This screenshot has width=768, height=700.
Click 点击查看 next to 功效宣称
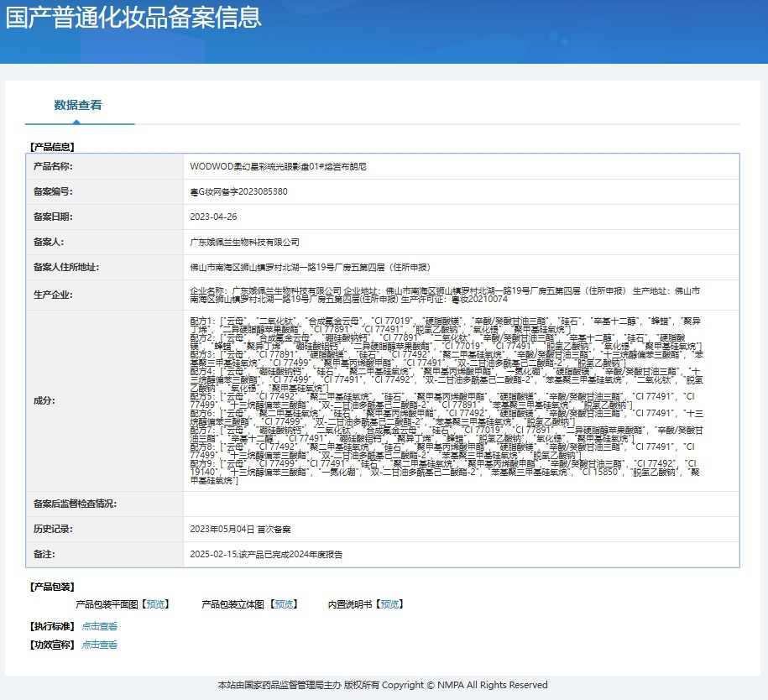coord(99,645)
